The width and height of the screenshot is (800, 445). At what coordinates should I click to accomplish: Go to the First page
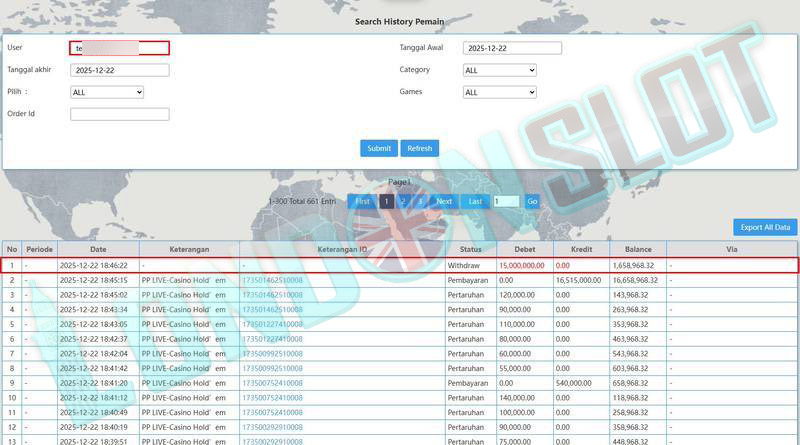tap(362, 201)
